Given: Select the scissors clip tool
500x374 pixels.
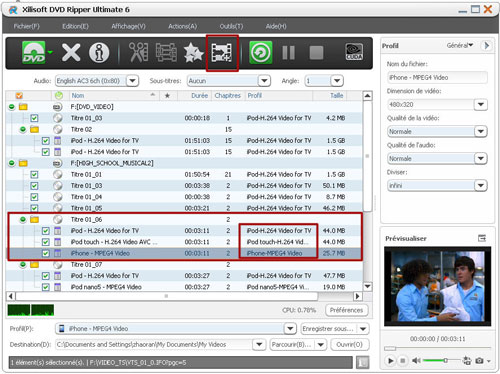Looking at the screenshot, I should [139, 52].
